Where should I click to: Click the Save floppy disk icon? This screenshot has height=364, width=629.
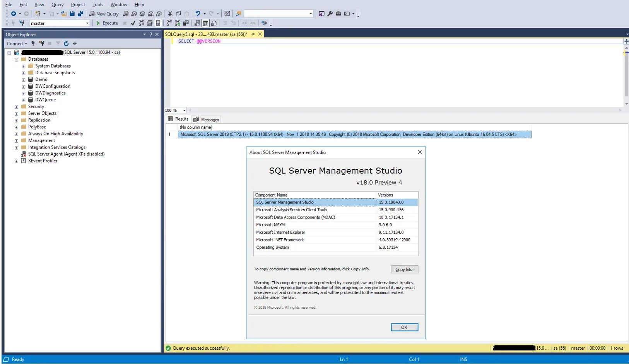72,14
